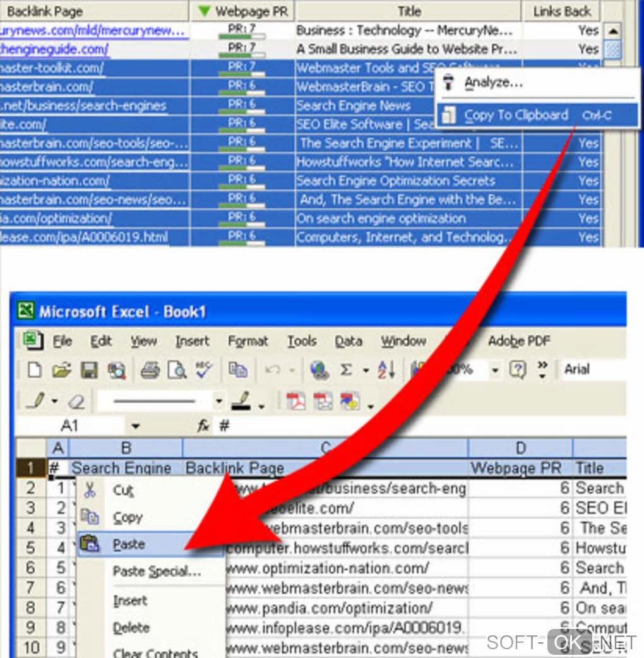Click the Print icon in Excel toolbar
644x658 pixels.
150,371
